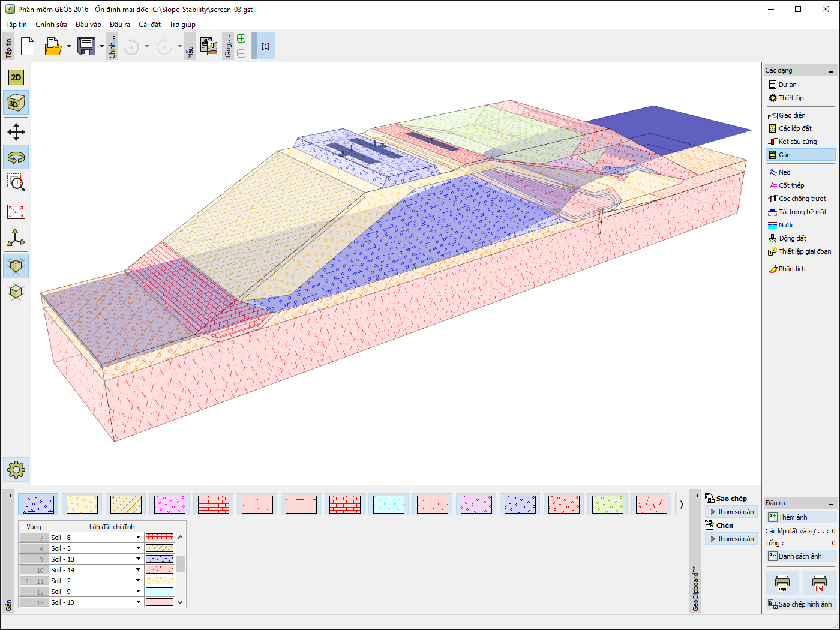Open Cốt thép reinforcement mode

(800, 185)
